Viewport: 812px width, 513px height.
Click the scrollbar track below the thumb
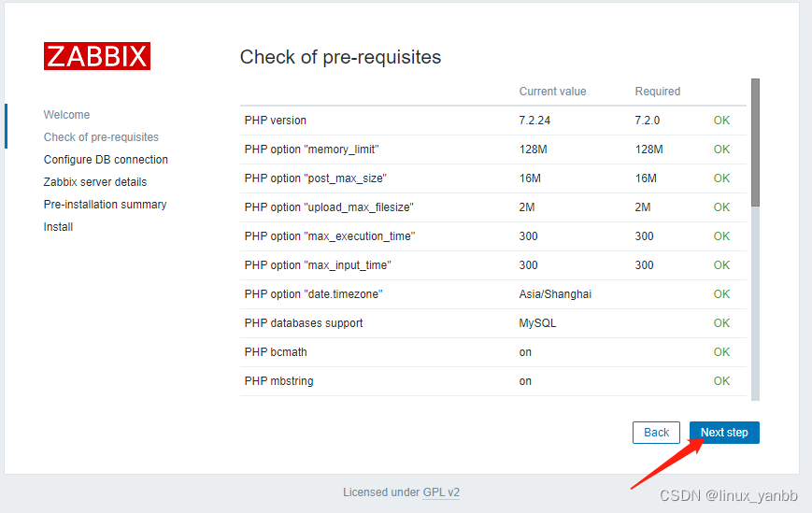755,304
